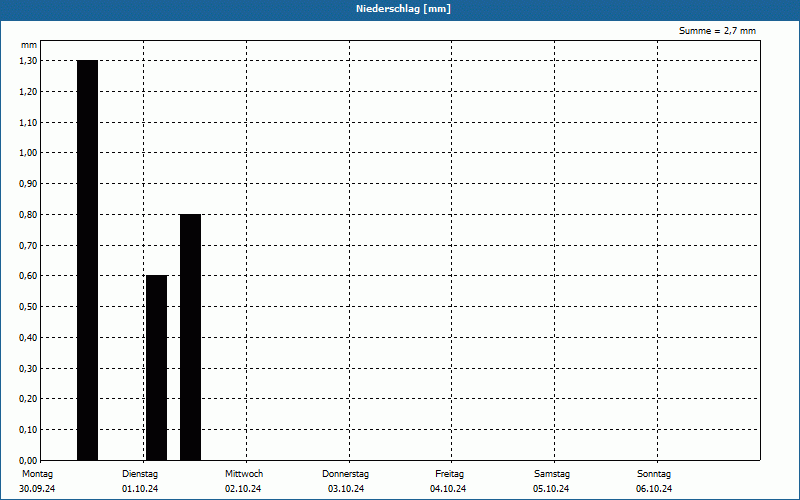Click the "Samstag" day label

(552, 474)
